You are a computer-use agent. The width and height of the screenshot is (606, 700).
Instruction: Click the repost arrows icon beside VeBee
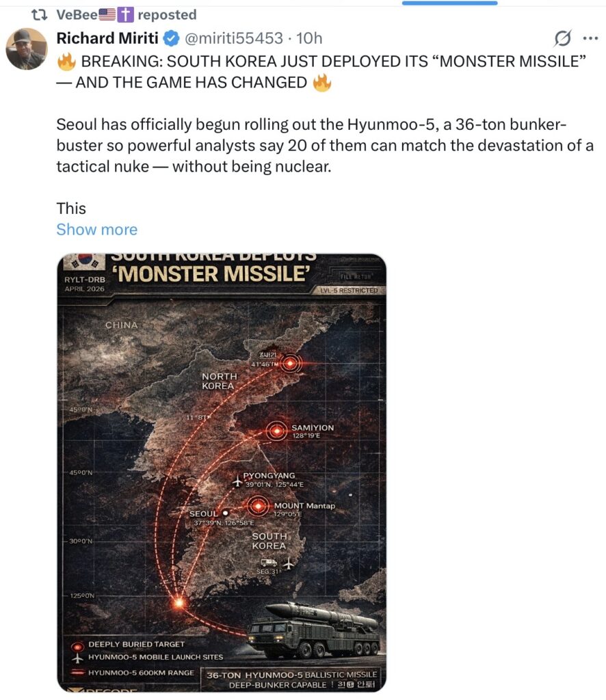(39, 15)
